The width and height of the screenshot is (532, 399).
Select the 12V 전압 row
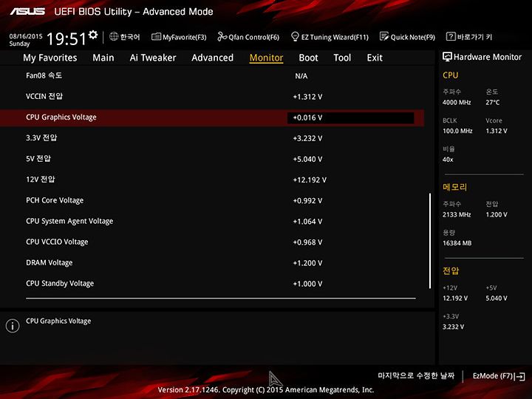click(x=212, y=180)
